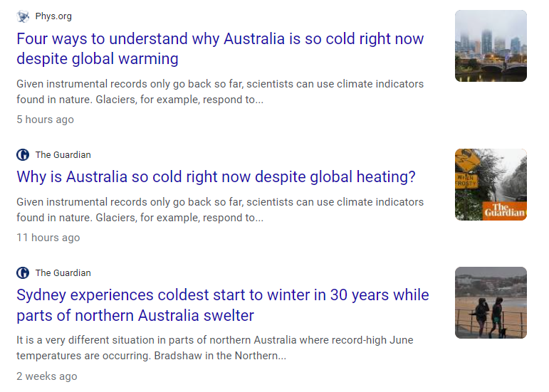The image size is (549, 392).
Task: Click 'parts of northern Australia swelter' headline line
Action: click(x=135, y=315)
